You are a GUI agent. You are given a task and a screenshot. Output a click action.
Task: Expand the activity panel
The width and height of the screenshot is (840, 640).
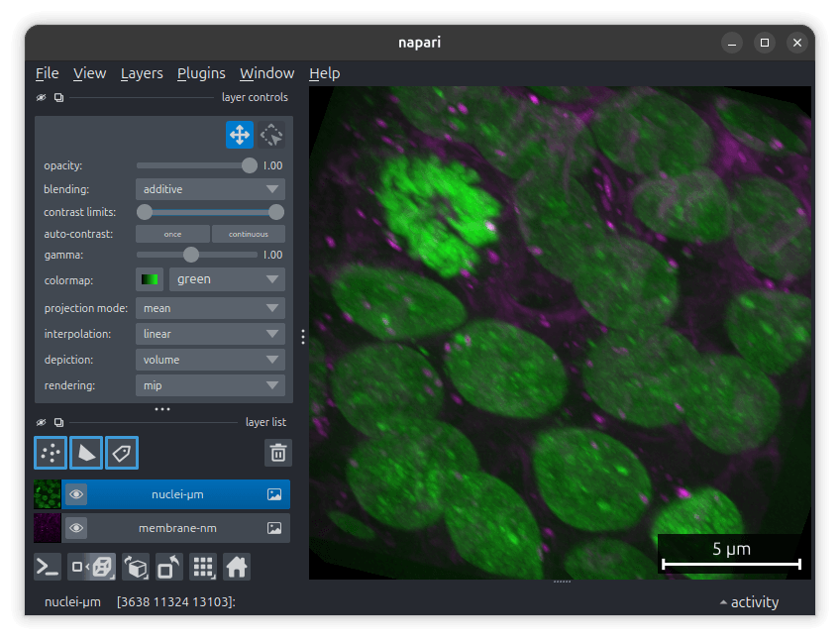[x=749, y=602]
